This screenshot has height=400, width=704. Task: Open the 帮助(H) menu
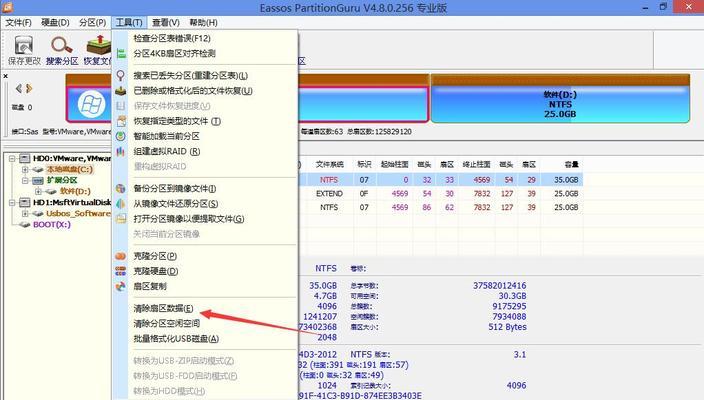coord(203,22)
